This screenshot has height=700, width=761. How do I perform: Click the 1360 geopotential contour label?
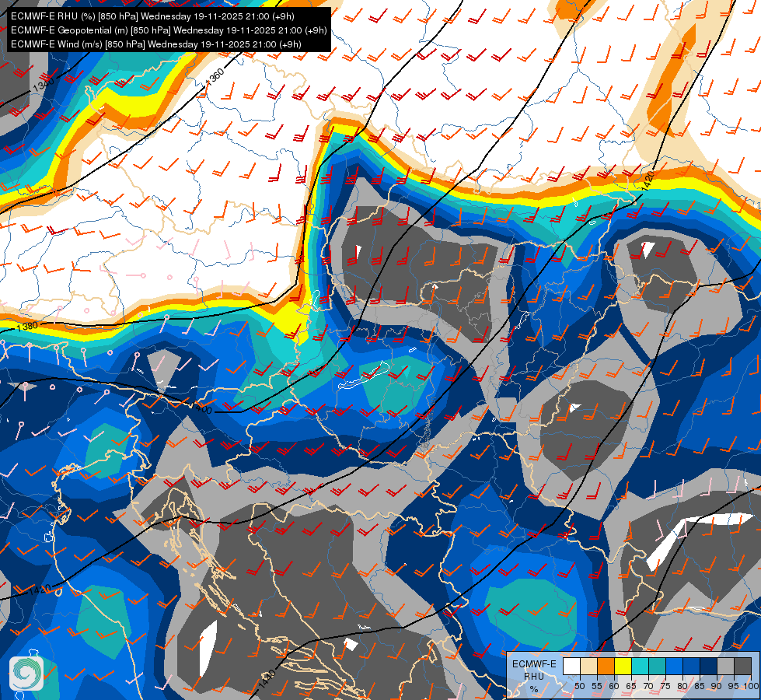(215, 77)
